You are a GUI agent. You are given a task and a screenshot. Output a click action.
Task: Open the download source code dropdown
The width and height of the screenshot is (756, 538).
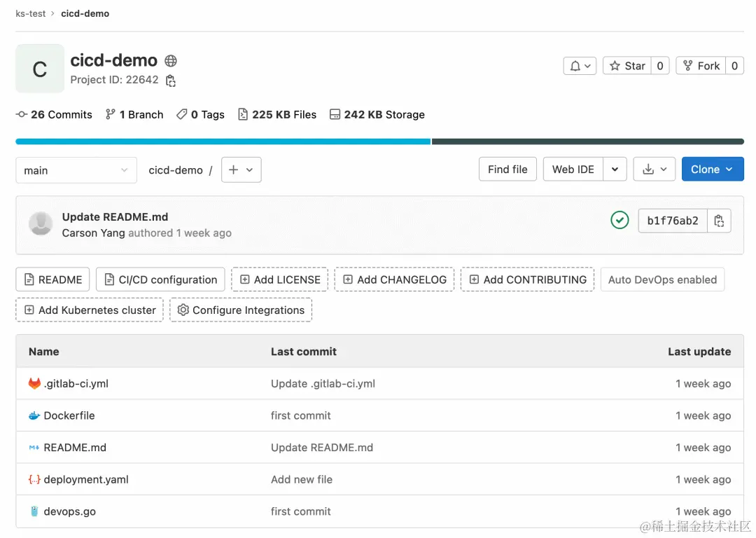coord(654,170)
